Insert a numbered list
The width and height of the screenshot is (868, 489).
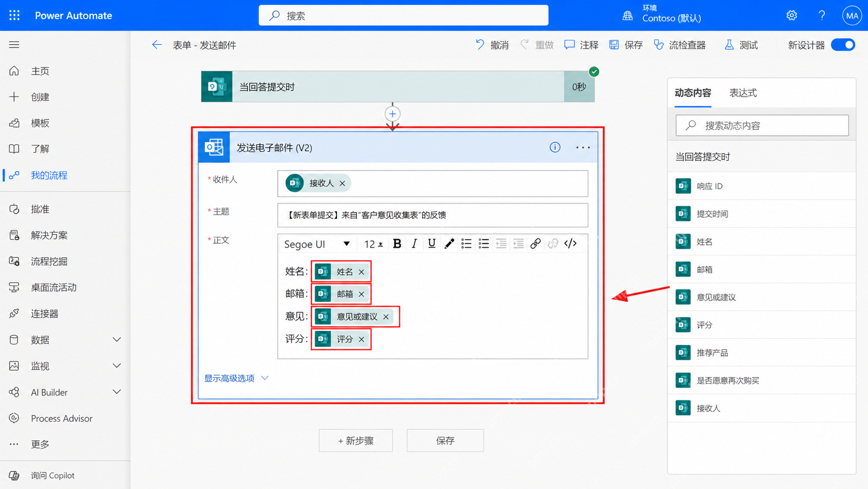pyautogui.click(x=484, y=244)
